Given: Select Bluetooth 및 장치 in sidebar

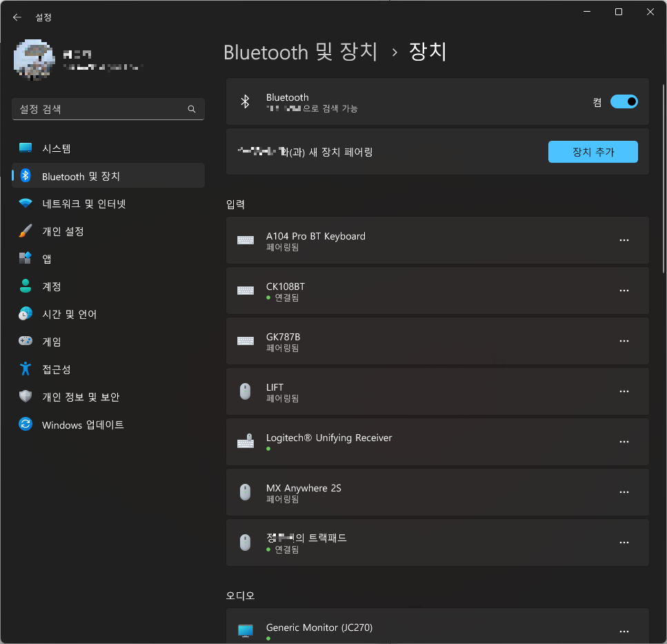Looking at the screenshot, I should [x=108, y=176].
